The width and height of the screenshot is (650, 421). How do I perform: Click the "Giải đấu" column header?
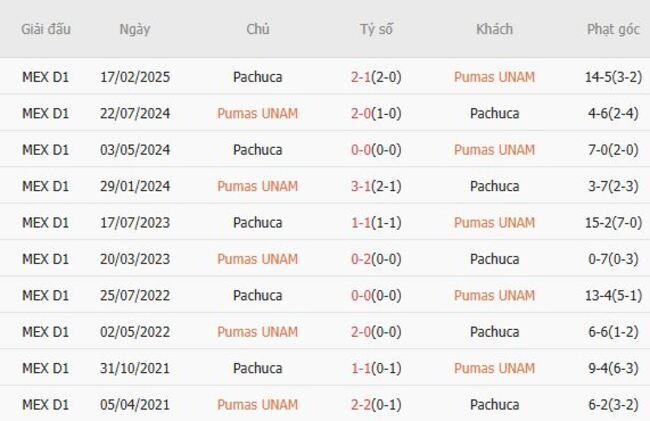(x=46, y=29)
